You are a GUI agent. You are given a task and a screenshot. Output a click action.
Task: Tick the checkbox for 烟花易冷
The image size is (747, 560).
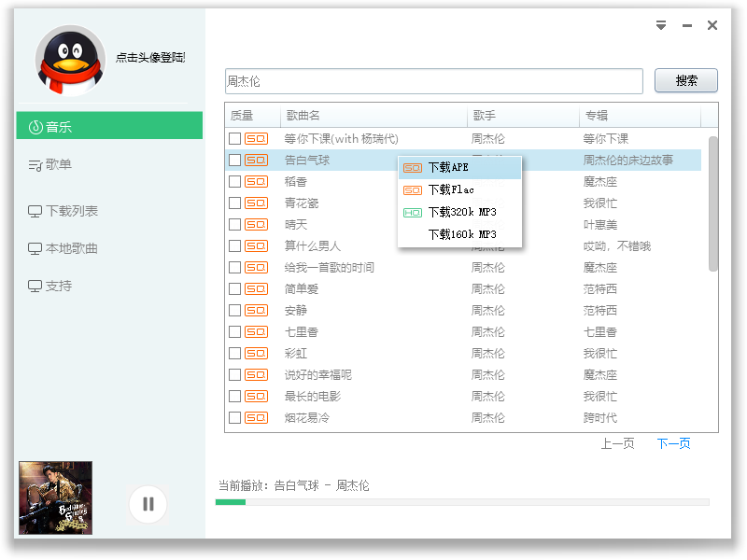[235, 417]
